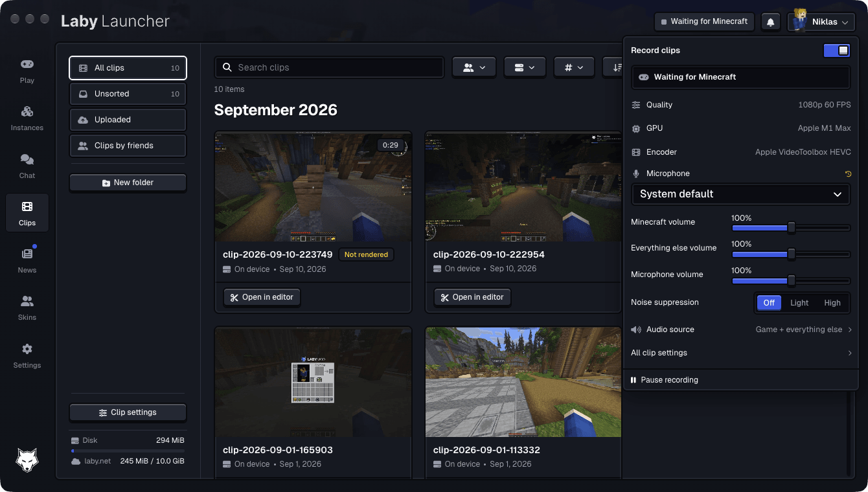868x492 pixels.
Task: Click the Quality sliders icon
Action: pyautogui.click(x=636, y=105)
